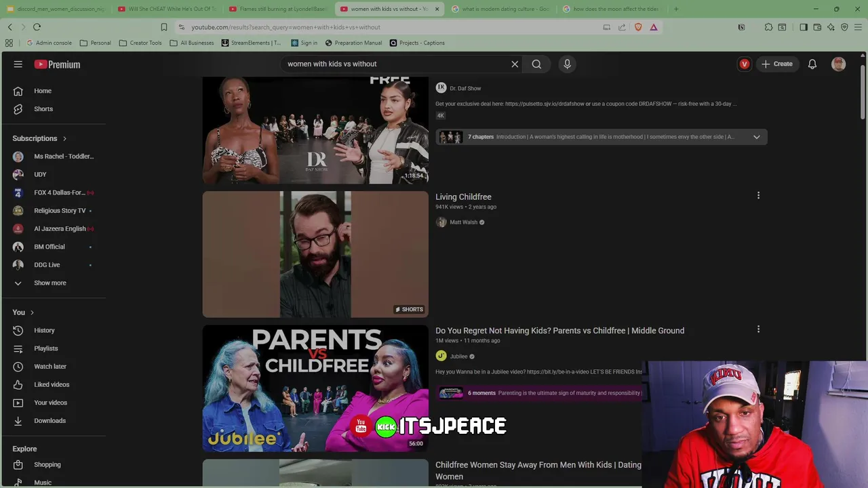
Task: Open options menu for Jubilee video
Action: 758,329
